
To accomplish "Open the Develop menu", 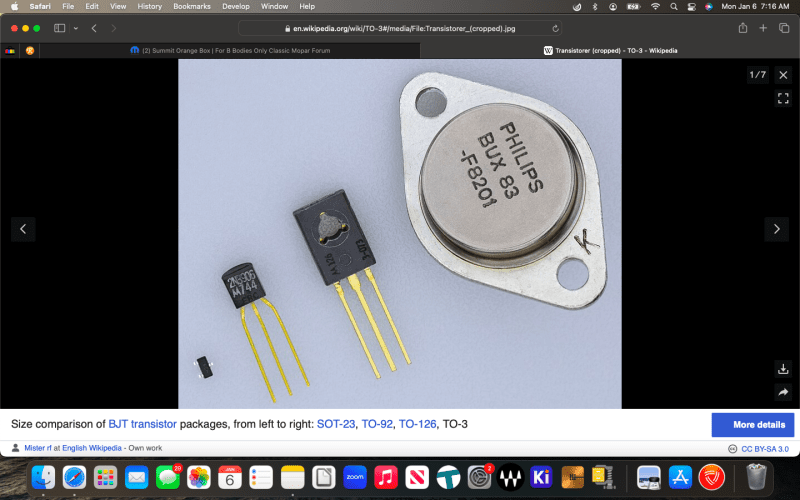I will (x=236, y=7).
